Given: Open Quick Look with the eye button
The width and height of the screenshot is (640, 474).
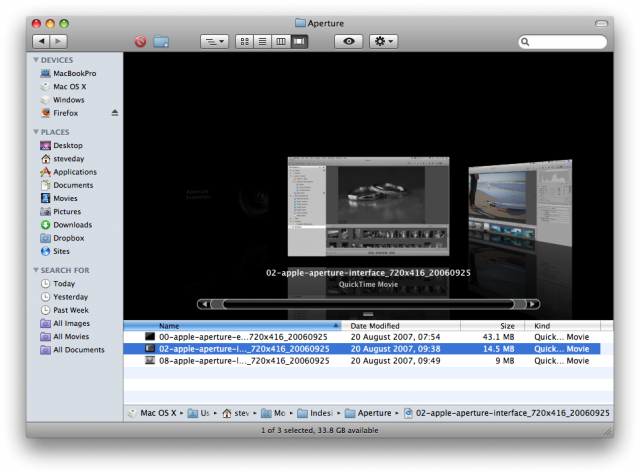Looking at the screenshot, I should pyautogui.click(x=349, y=42).
